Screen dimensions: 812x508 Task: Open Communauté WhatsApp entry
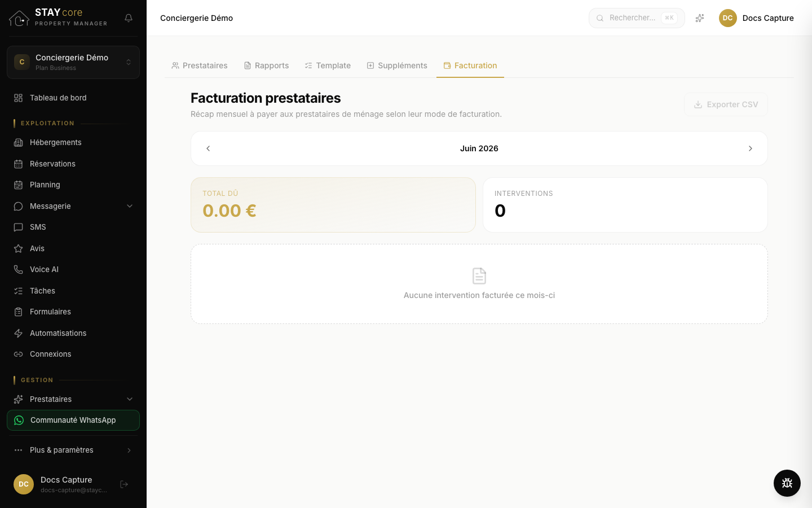click(x=73, y=421)
